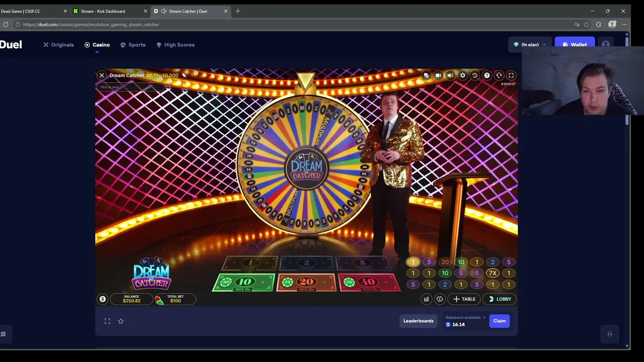Open support headset icon at bottom right
Screen dimensions: 644x362
pos(610,334)
